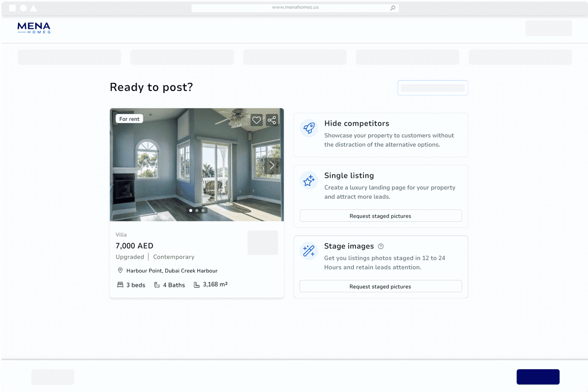Click the stars icon beside Single listing
This screenshot has width=588, height=392.
pos(309,180)
